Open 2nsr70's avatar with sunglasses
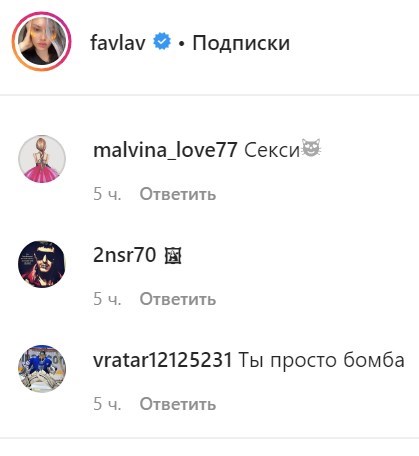419x456 pixels. (42, 264)
